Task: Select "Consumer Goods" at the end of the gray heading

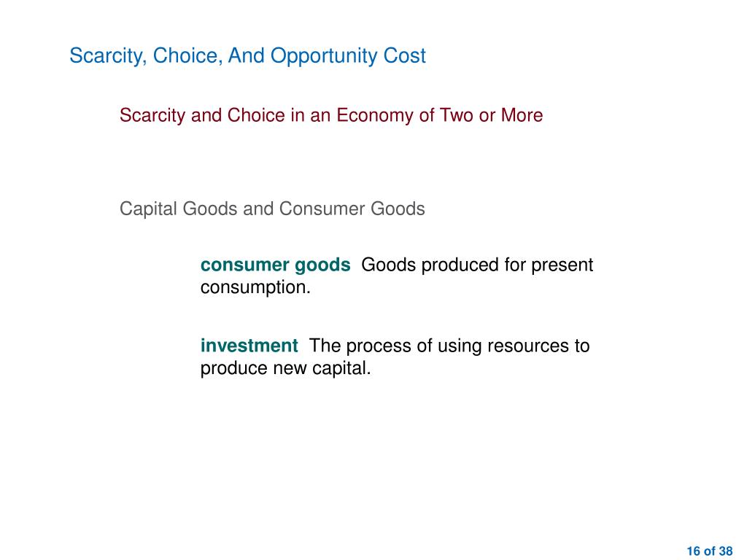Action: 352,209
